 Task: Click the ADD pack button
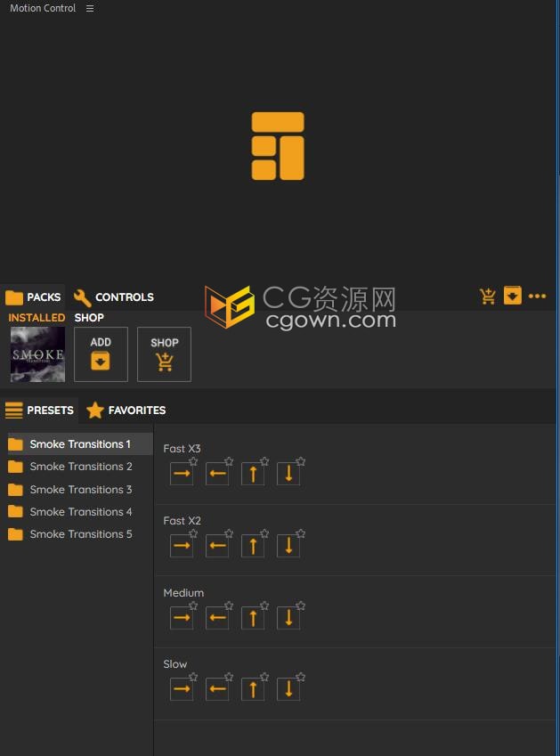101,354
